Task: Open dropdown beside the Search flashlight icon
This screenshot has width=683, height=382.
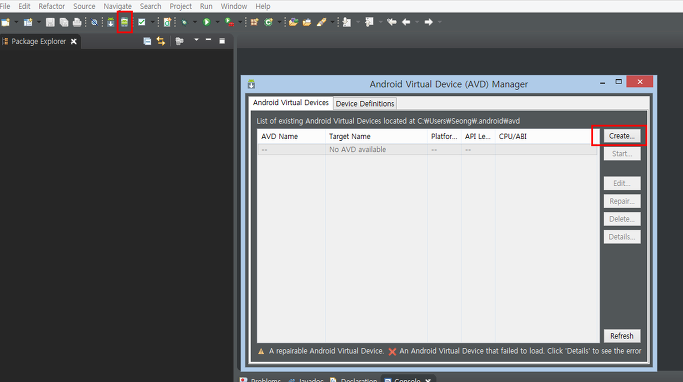Action: 332,22
